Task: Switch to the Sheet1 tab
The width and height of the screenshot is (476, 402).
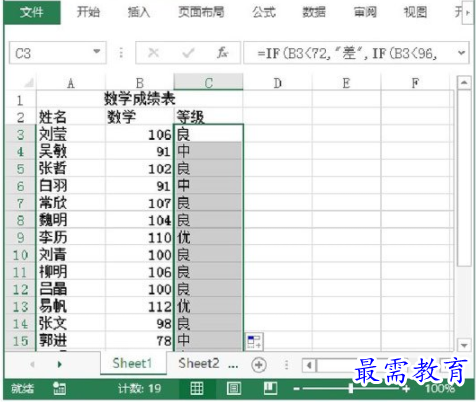Action: [x=133, y=363]
